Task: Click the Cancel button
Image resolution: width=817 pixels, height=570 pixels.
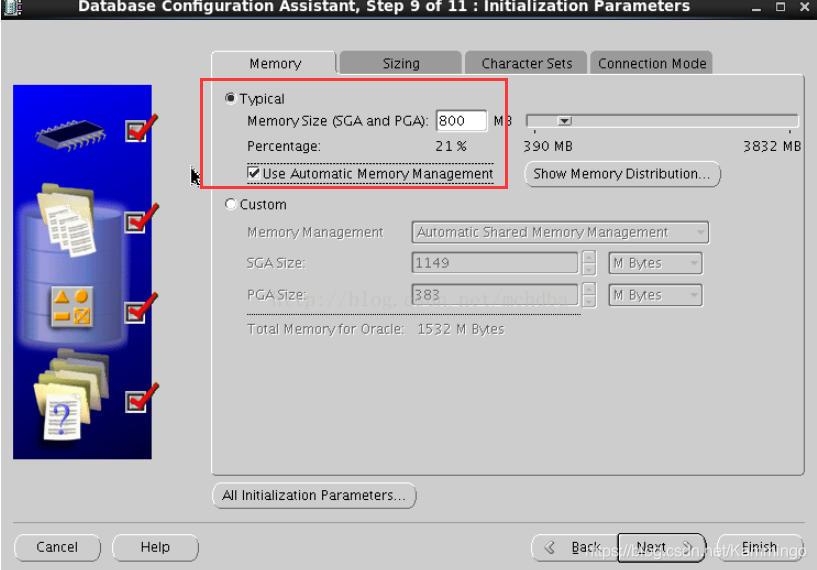Action: [57, 547]
